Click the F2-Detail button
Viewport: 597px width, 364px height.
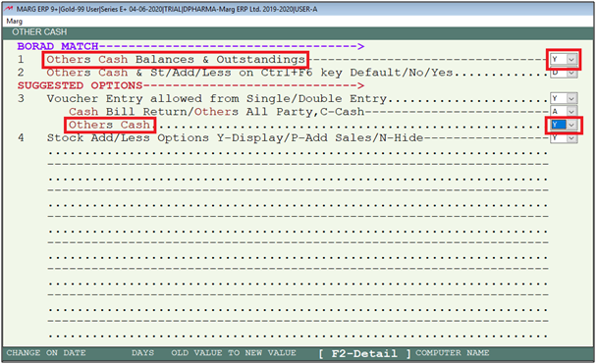point(364,354)
